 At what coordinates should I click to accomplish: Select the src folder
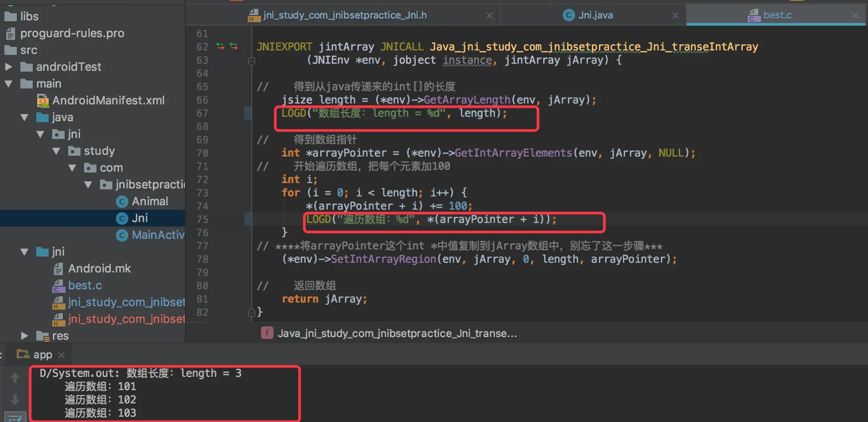29,50
